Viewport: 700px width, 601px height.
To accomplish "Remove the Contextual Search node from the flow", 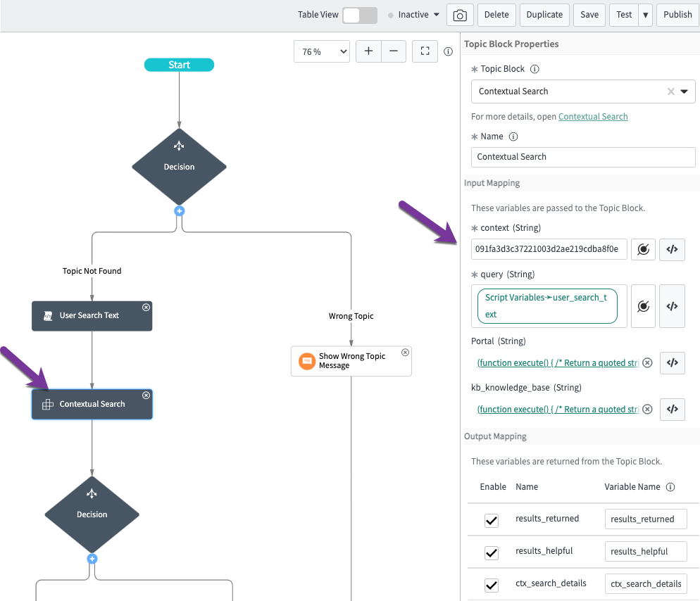I will 146,395.
